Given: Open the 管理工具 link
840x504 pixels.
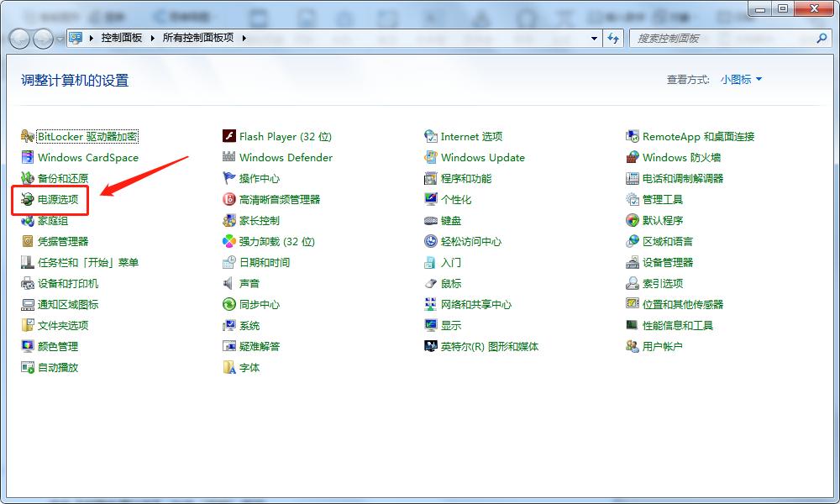Looking at the screenshot, I should pyautogui.click(x=663, y=199).
